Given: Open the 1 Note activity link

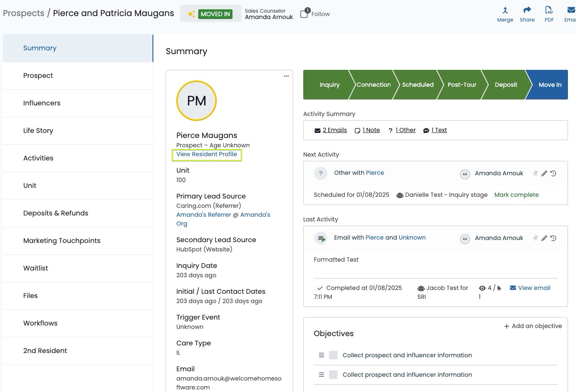Looking at the screenshot, I should click(x=371, y=130).
